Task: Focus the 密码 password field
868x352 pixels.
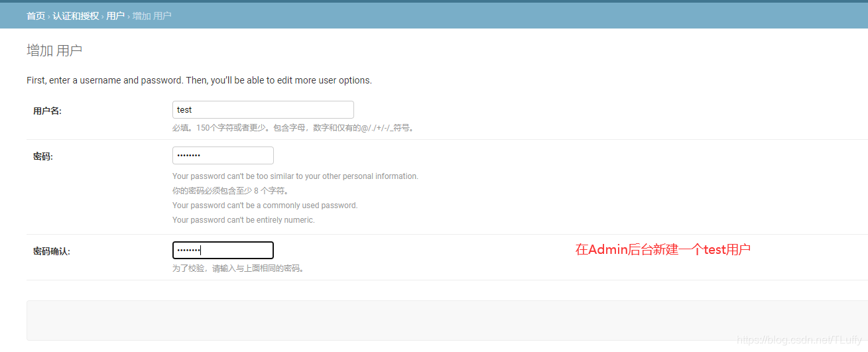Action: click(x=223, y=156)
